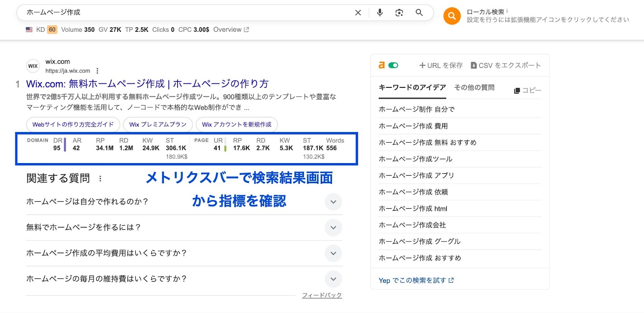Click the https://ja.wix.com URL text
The image size is (644, 313).
(x=68, y=71)
